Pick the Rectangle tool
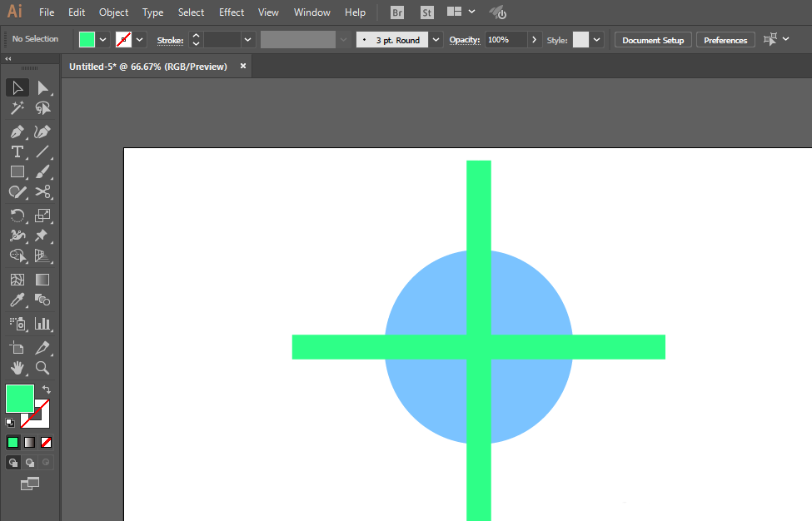The height and width of the screenshot is (521, 812). tap(17, 171)
